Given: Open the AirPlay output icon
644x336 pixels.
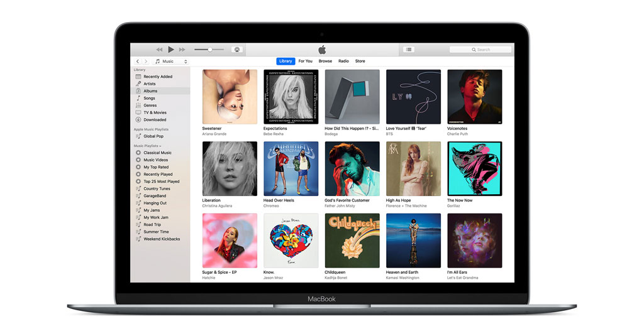Looking at the screenshot, I should click(237, 50).
